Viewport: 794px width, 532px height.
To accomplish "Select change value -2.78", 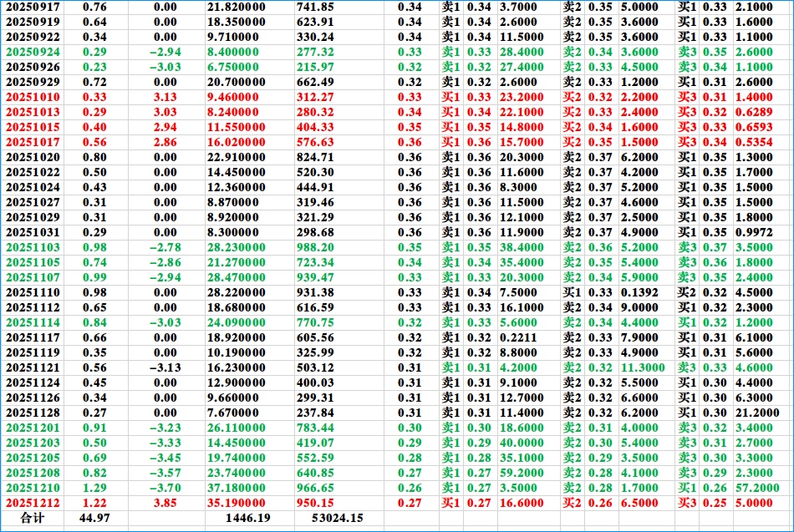I will point(165,247).
